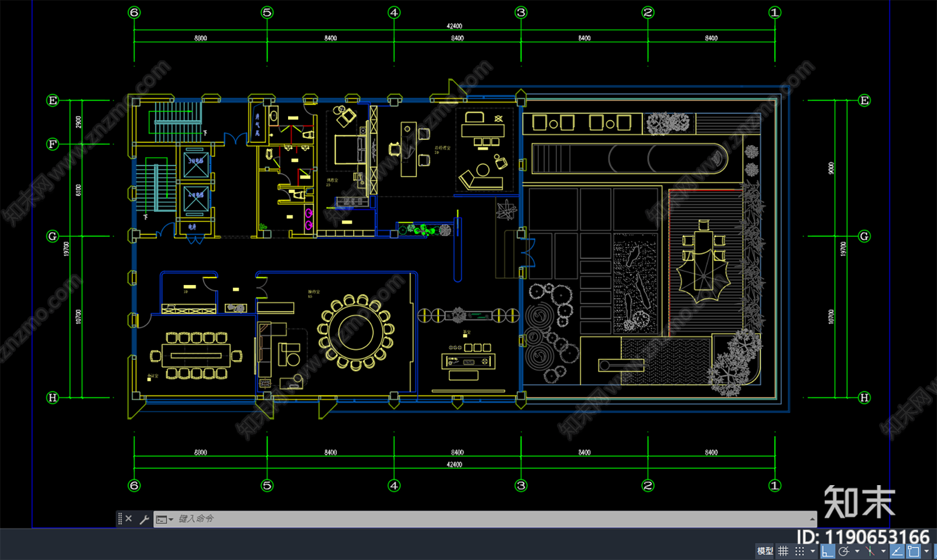Grab the command line drag handle
The image size is (937, 560).
[x=120, y=518]
